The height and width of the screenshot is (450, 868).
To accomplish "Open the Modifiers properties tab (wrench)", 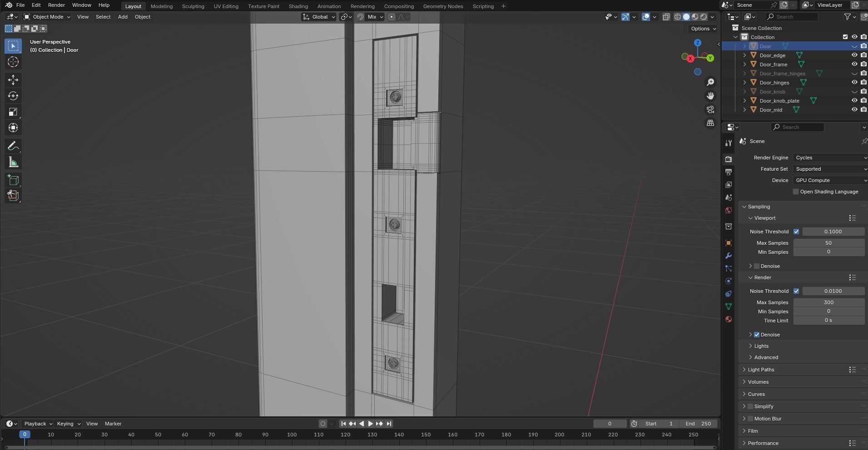I will (x=729, y=256).
